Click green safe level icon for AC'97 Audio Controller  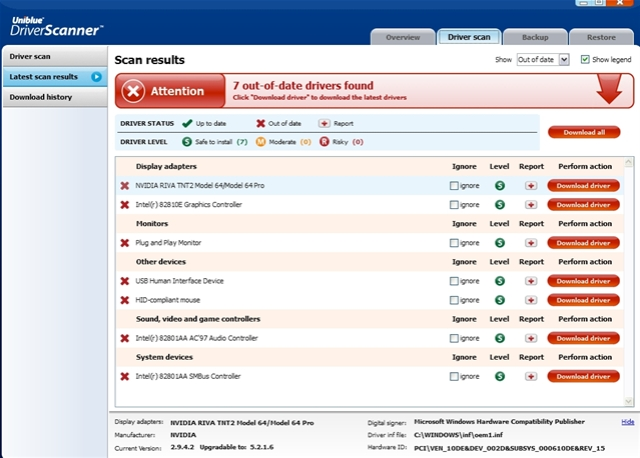point(500,338)
